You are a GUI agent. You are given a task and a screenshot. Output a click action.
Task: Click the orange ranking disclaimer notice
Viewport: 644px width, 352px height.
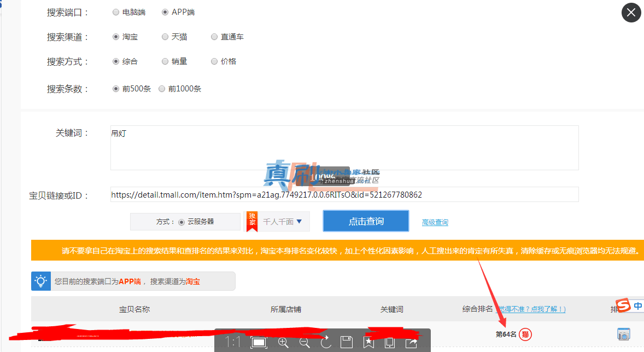pos(338,250)
